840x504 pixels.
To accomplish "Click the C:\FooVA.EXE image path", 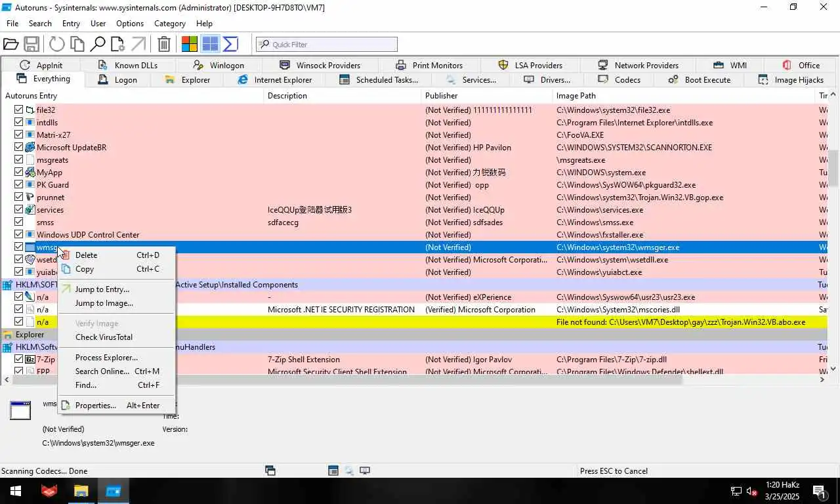I will pos(580,135).
